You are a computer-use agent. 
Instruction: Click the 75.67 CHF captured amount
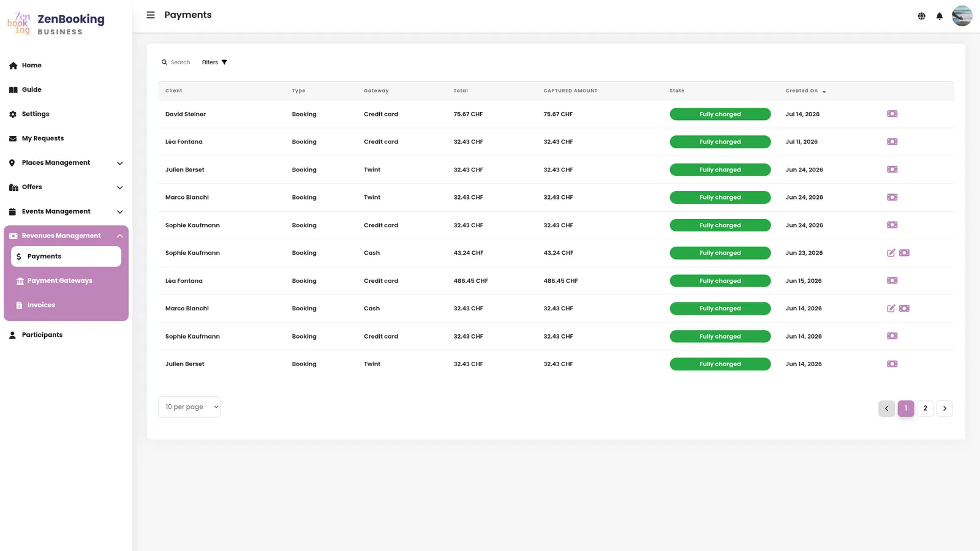[558, 114]
